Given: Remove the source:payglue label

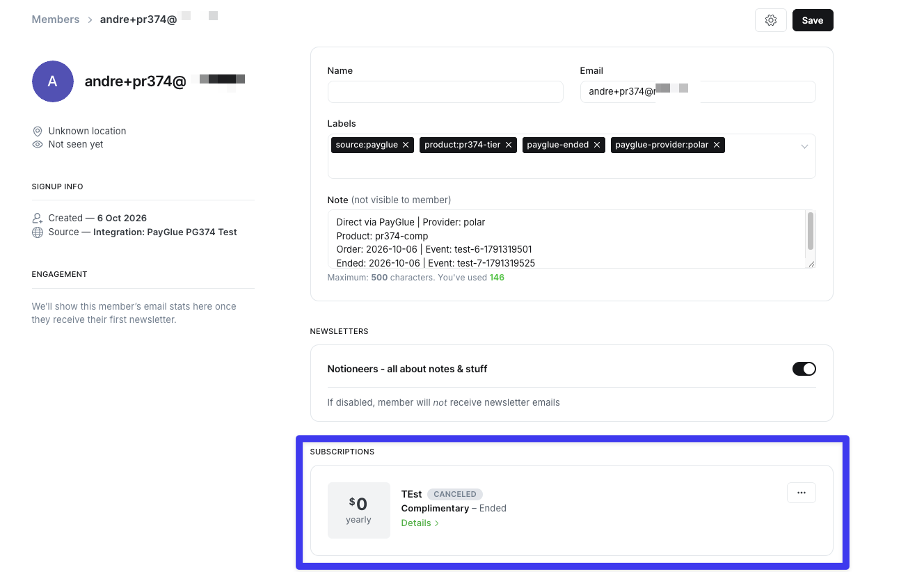Looking at the screenshot, I should coord(406,145).
